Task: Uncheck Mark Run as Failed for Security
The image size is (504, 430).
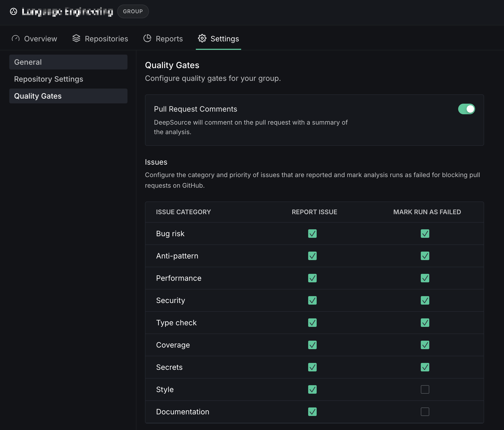Action: [425, 300]
